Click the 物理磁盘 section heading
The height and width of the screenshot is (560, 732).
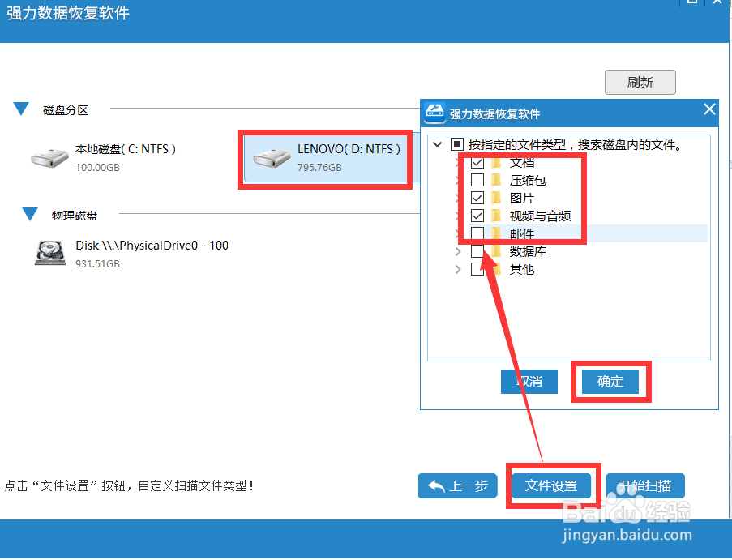pyautogui.click(x=75, y=216)
